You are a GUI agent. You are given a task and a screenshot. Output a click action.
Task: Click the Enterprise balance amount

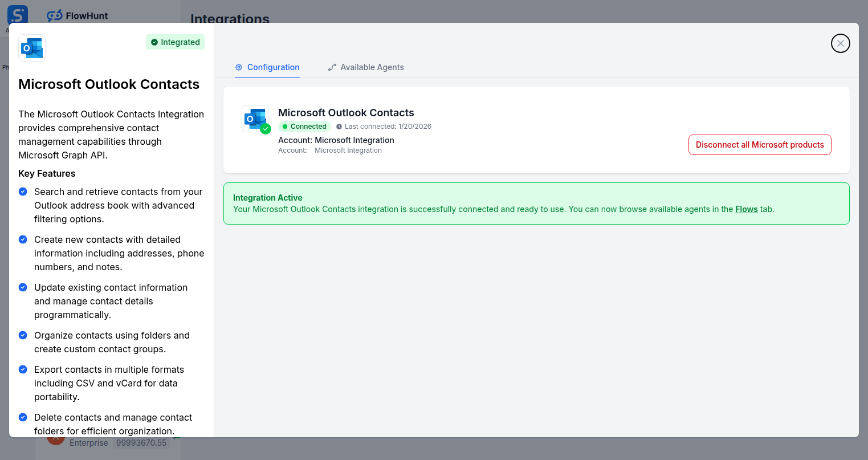(x=141, y=442)
